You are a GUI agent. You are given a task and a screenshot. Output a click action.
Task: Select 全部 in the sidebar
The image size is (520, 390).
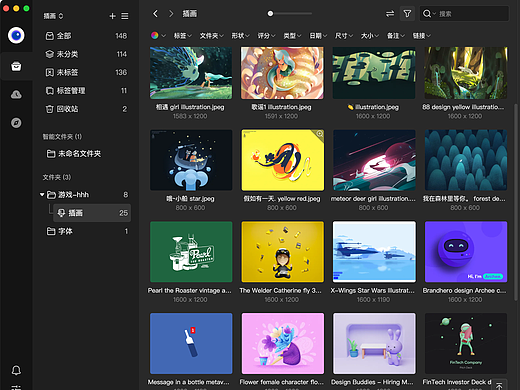click(x=86, y=36)
